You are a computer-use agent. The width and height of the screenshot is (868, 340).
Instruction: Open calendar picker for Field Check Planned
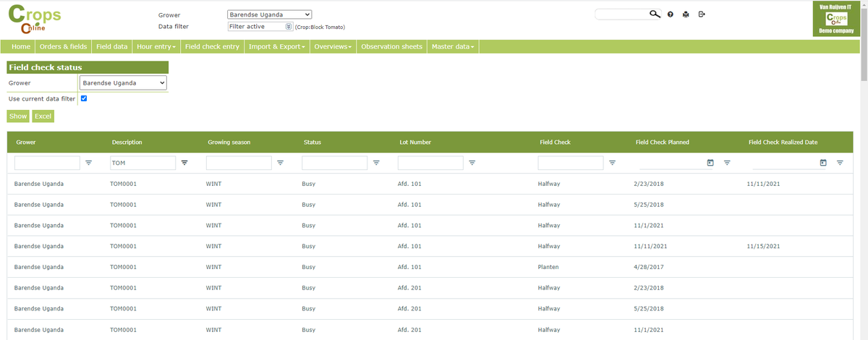point(710,163)
